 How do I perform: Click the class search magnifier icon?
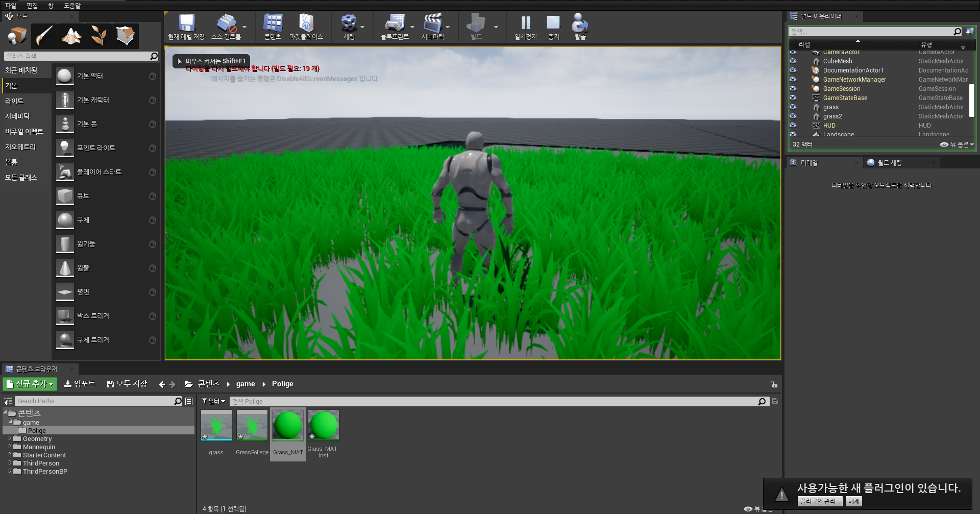154,56
